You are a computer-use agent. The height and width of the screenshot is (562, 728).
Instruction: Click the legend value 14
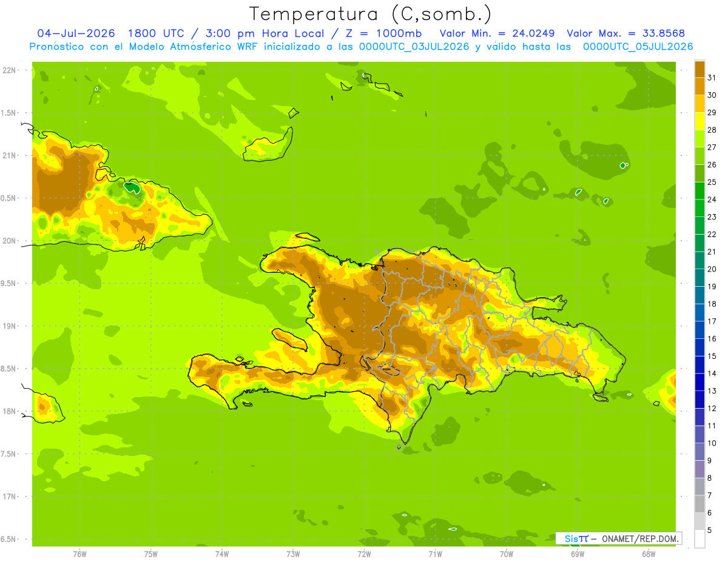pyautogui.click(x=712, y=373)
